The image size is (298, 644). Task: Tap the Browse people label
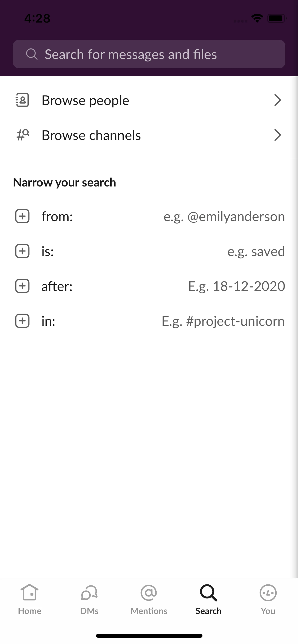click(x=85, y=101)
